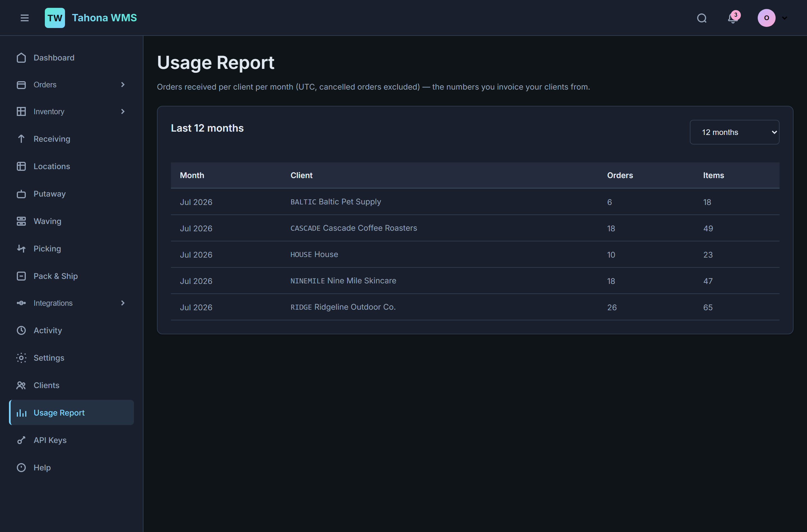Image resolution: width=807 pixels, height=532 pixels.
Task: Open Activity page in sidebar
Action: tap(71, 330)
